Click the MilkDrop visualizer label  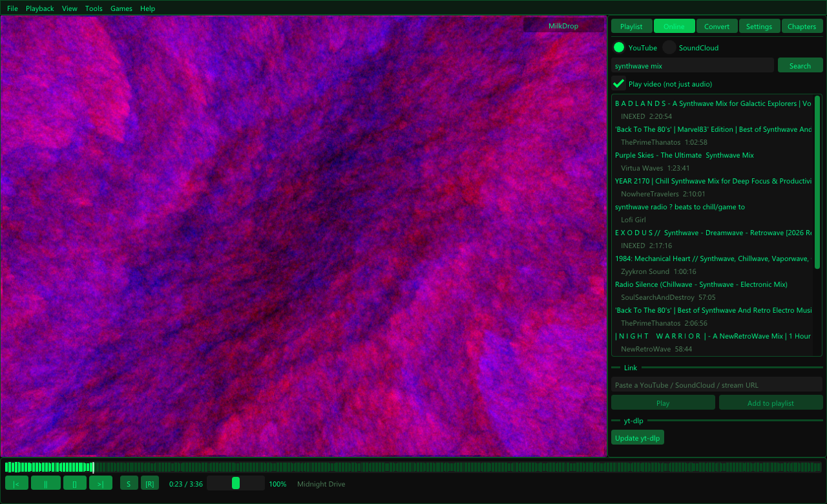pyautogui.click(x=563, y=26)
